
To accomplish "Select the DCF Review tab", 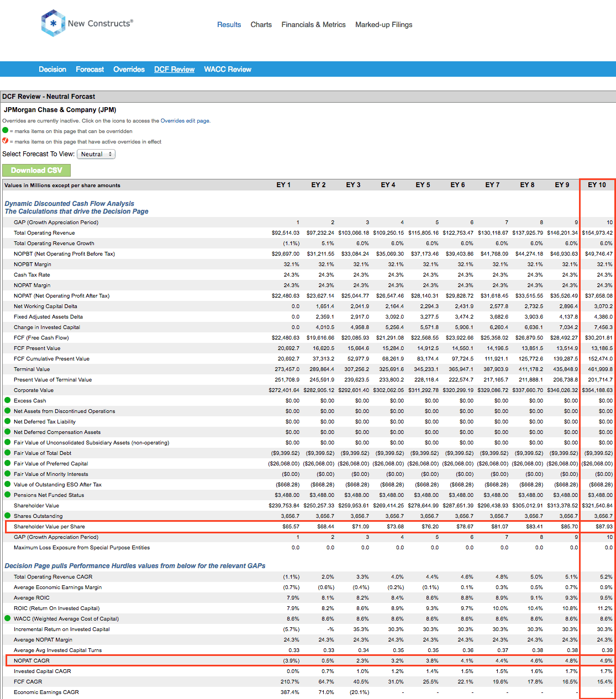I will pyautogui.click(x=175, y=69).
